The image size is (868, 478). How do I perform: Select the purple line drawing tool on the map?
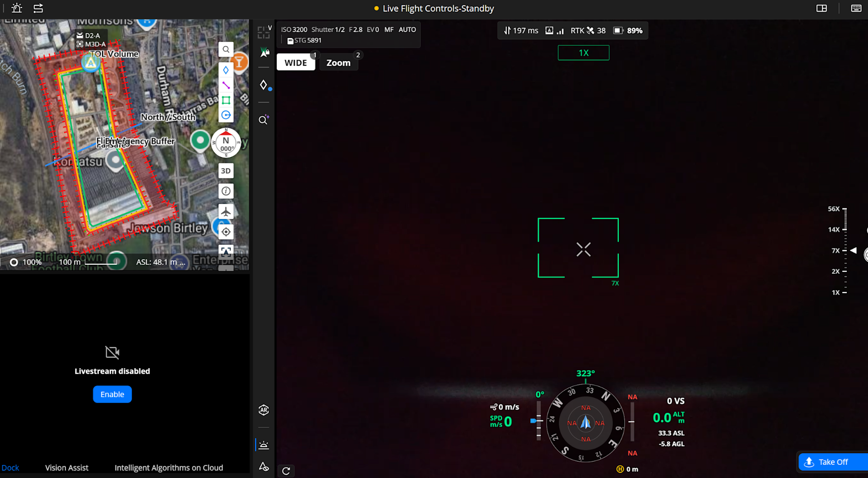pos(226,85)
